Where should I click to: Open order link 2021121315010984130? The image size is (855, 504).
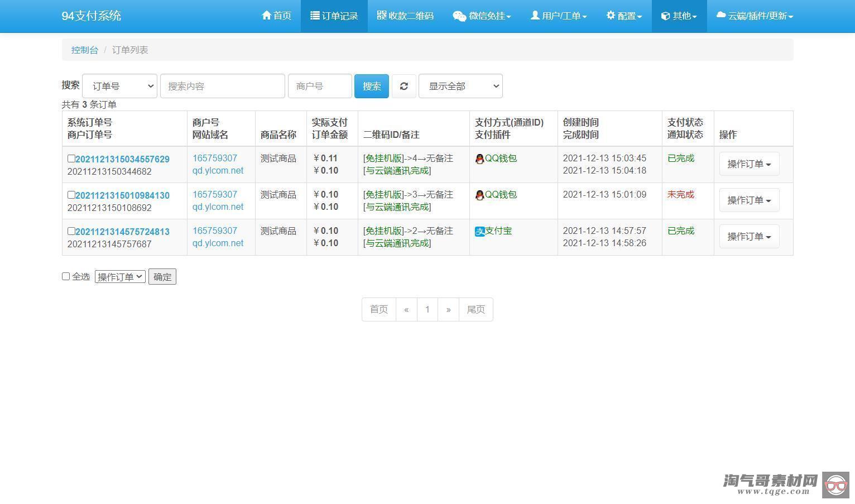(122, 196)
